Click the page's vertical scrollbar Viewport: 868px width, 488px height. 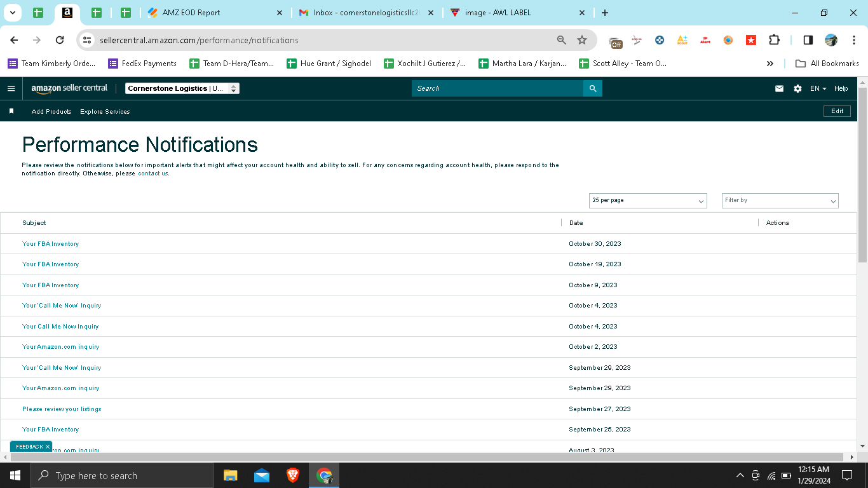click(x=862, y=175)
